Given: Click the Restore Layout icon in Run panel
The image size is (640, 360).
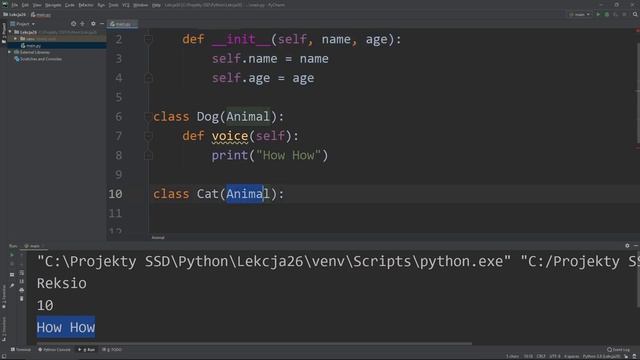Looking at the screenshot, I should point(12,274).
